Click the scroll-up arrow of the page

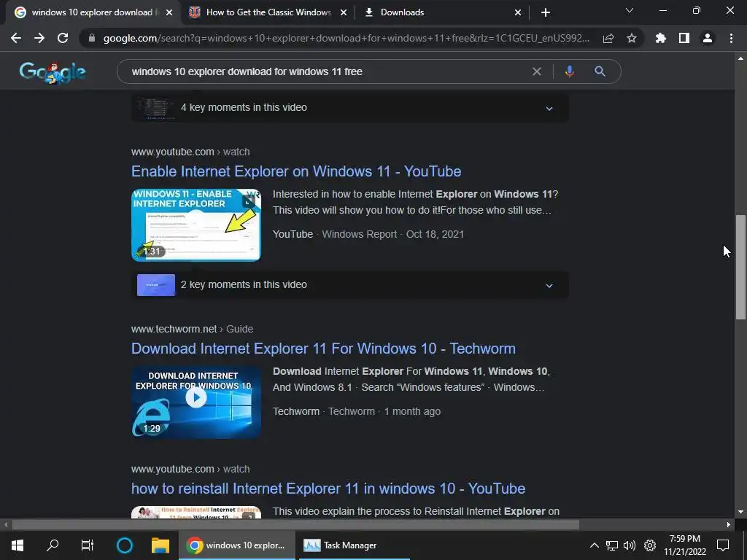[x=740, y=58]
